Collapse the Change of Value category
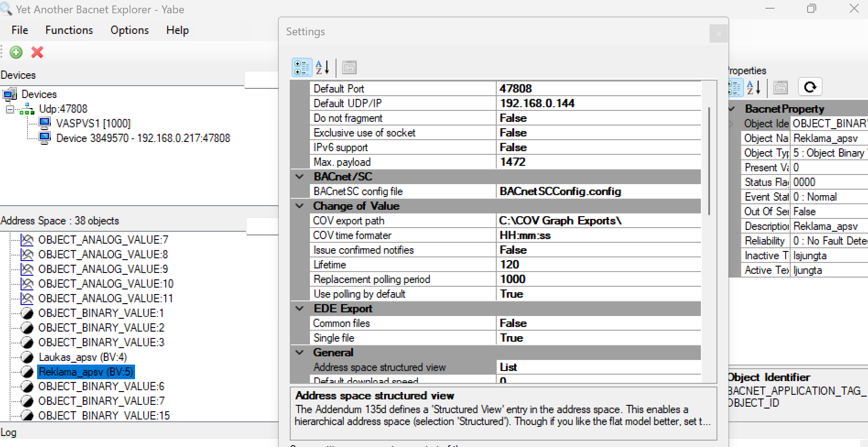This screenshot has height=447, width=868. (300, 206)
